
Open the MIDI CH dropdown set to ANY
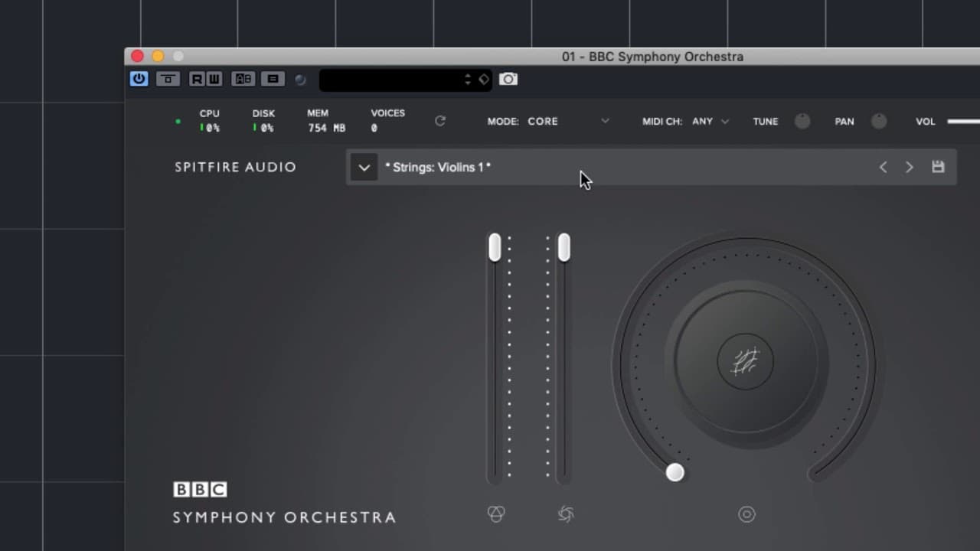click(x=710, y=121)
